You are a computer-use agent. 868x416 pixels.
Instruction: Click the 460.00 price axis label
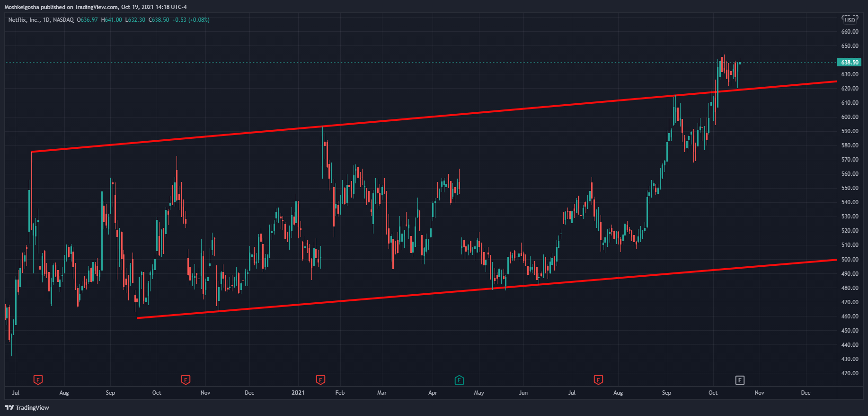pos(850,317)
